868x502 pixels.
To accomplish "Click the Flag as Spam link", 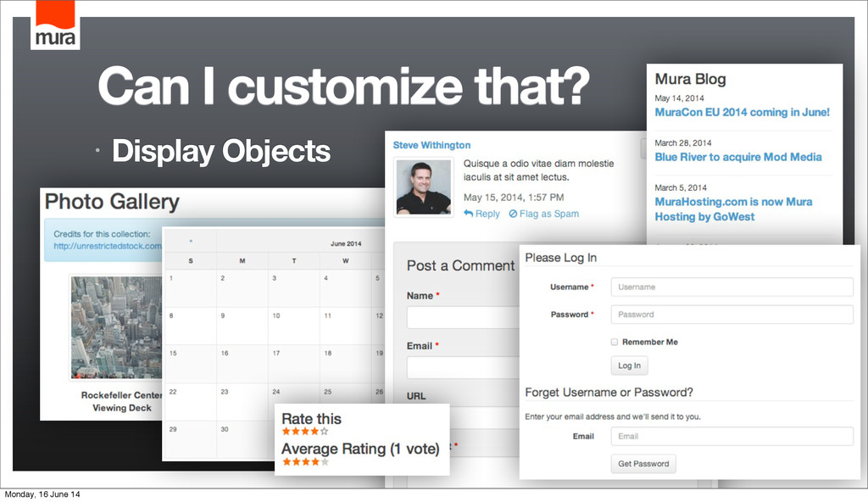I will click(549, 214).
